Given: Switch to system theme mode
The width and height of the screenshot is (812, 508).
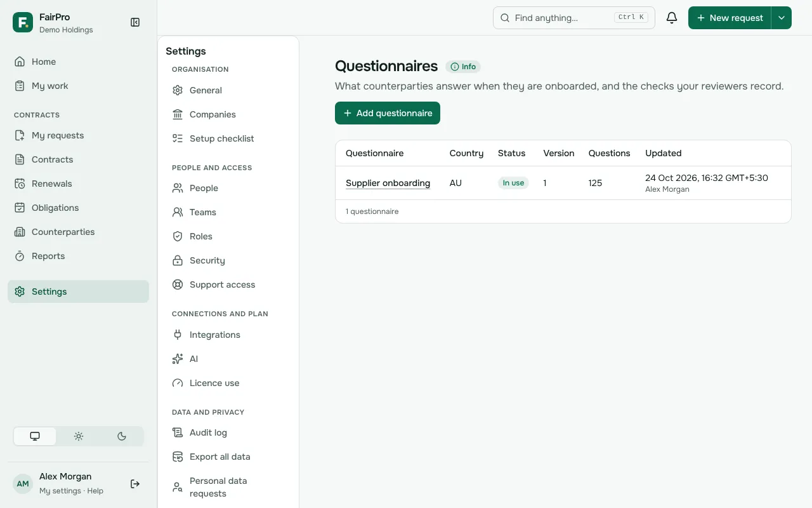Looking at the screenshot, I should pos(35,436).
